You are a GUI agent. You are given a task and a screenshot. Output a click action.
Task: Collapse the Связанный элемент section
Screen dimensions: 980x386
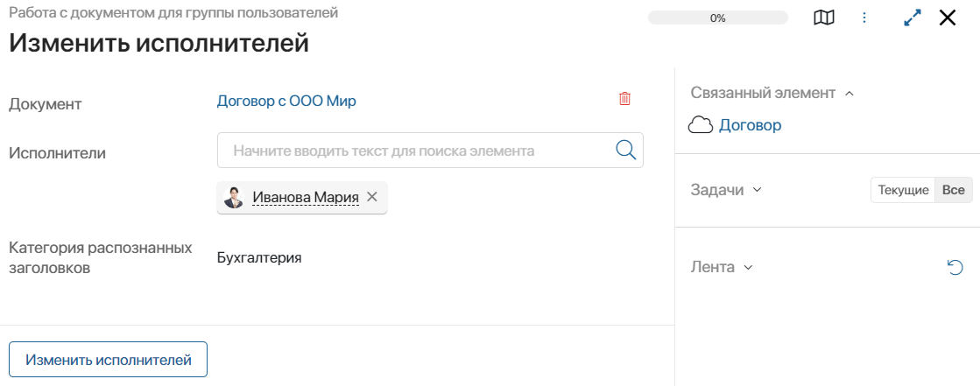(x=849, y=94)
